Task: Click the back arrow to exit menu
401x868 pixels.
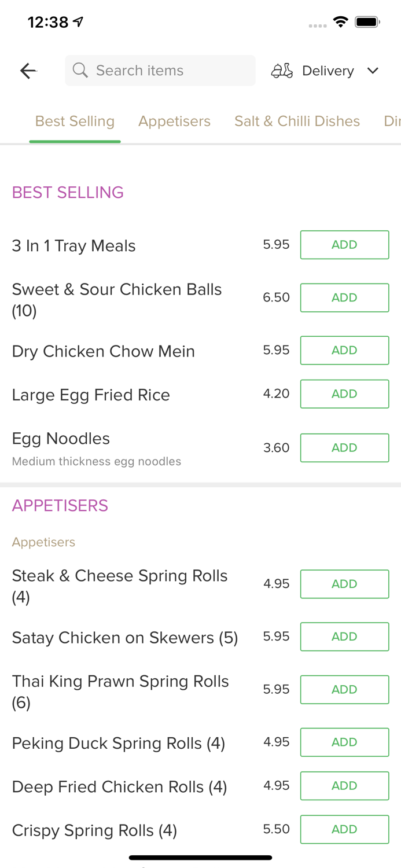Action: point(27,70)
